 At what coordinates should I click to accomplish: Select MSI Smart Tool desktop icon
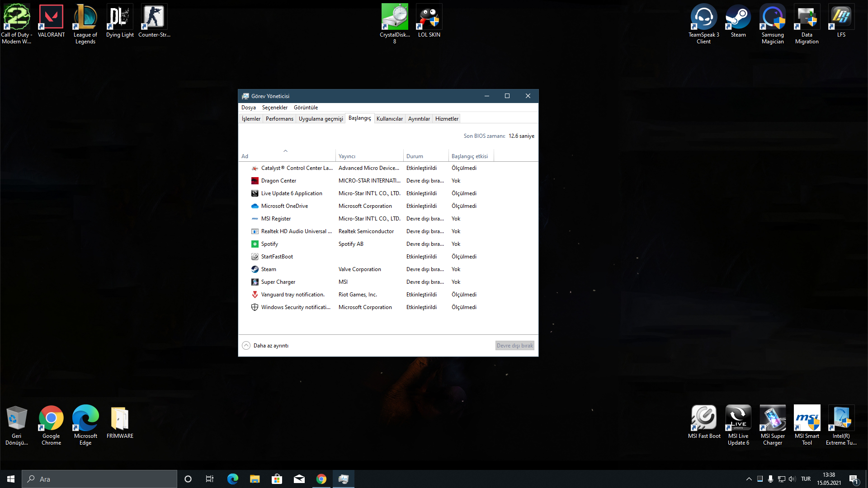(x=807, y=425)
